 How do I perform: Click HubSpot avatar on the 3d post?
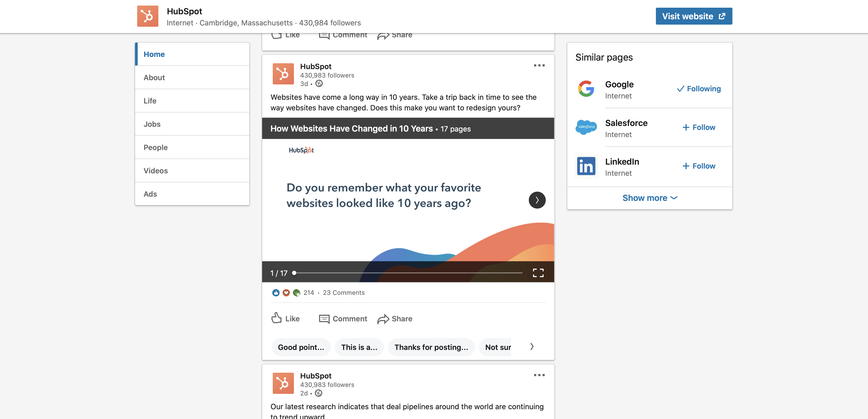[283, 74]
